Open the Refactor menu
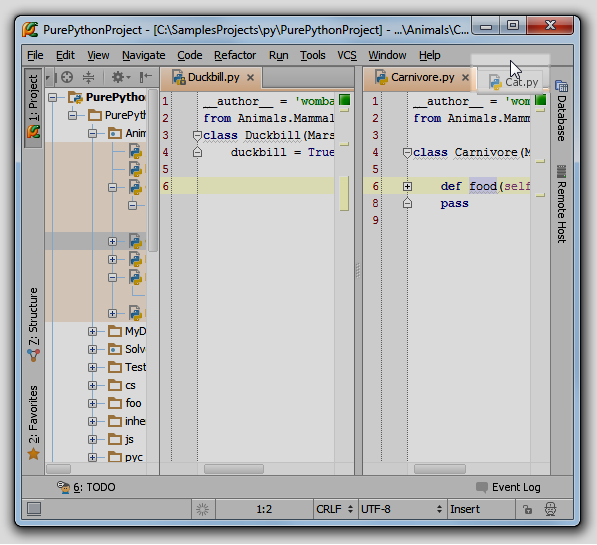 click(235, 56)
